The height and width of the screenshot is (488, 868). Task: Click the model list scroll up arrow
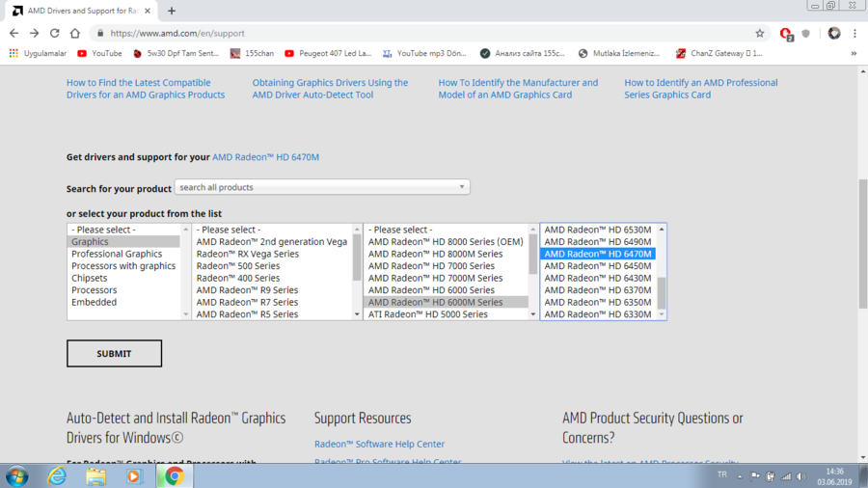pos(662,230)
